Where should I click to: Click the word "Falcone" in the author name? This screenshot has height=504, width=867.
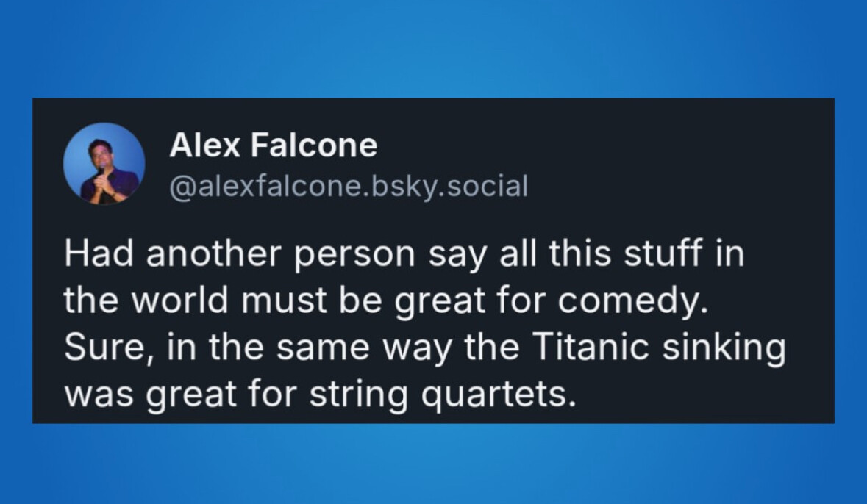tap(314, 145)
